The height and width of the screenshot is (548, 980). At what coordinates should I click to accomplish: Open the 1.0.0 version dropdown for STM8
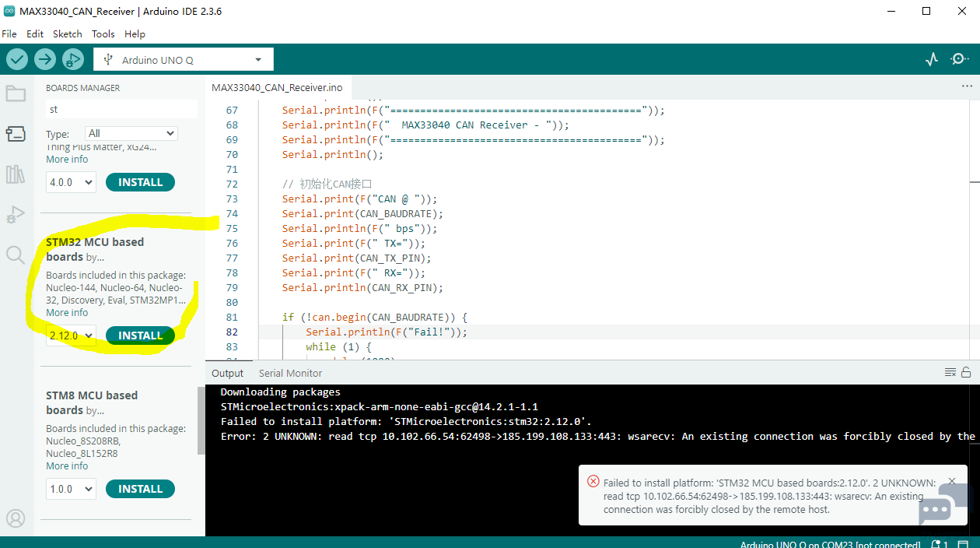[x=71, y=489]
